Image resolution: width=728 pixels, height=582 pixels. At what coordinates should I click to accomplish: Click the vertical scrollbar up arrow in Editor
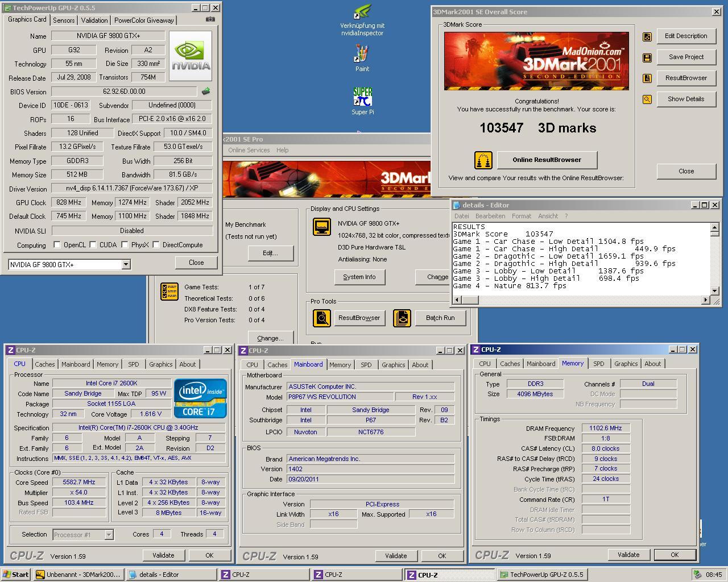714,227
